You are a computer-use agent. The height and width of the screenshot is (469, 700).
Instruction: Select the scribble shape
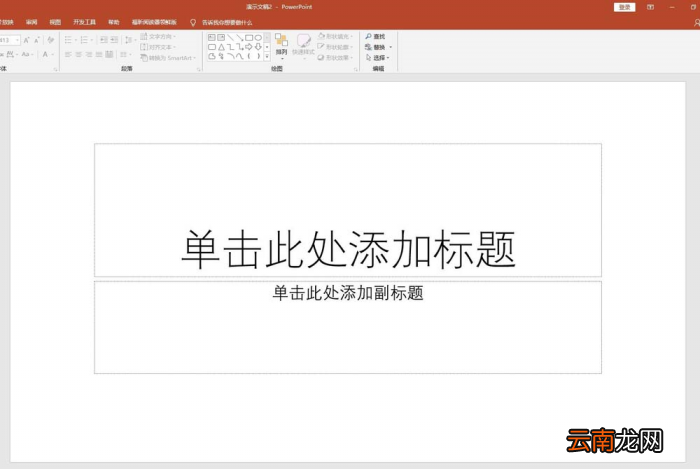[221, 56]
